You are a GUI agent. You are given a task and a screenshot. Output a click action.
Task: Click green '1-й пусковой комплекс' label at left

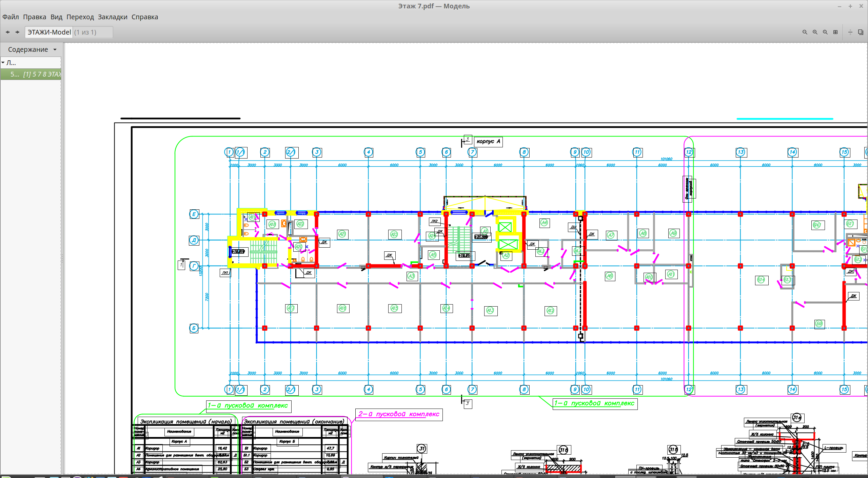248,406
